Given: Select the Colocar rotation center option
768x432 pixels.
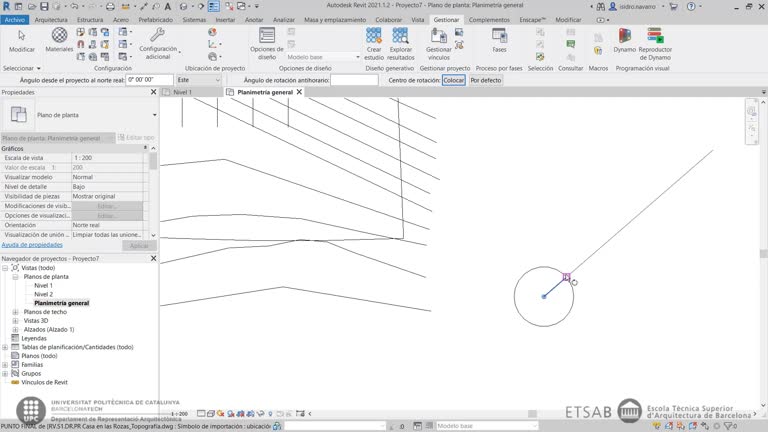Looking at the screenshot, I should point(454,80).
